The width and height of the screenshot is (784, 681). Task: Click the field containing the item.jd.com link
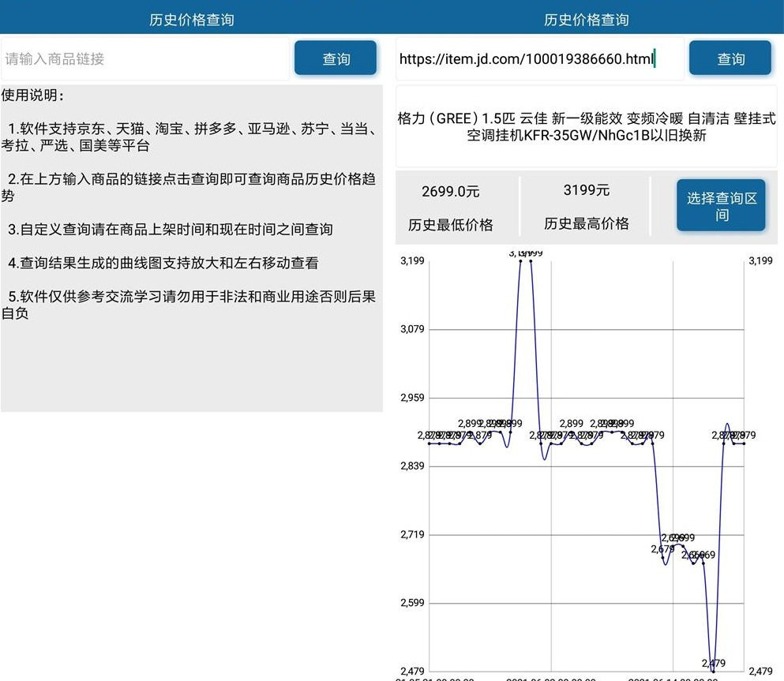point(540,59)
